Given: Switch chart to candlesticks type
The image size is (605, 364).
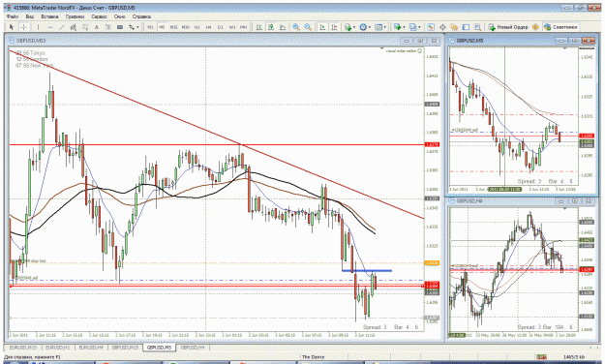Looking at the screenshot, I should point(271,27).
